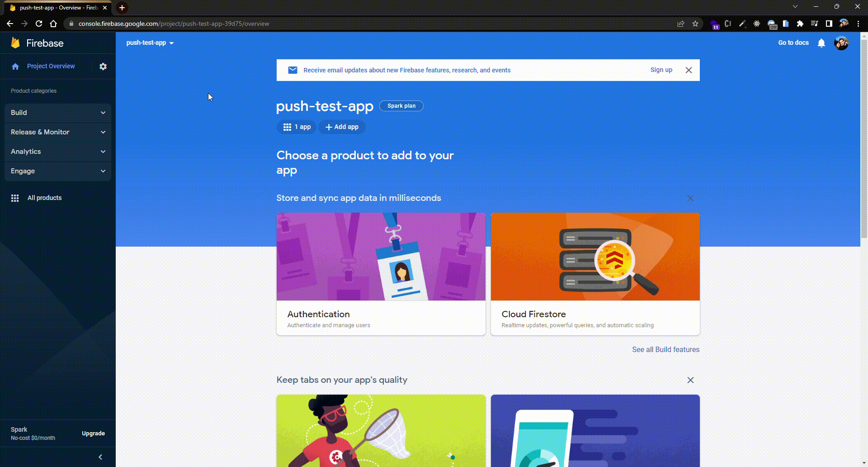Click the Add app button
Viewport: 868px width, 467px height.
(x=342, y=127)
